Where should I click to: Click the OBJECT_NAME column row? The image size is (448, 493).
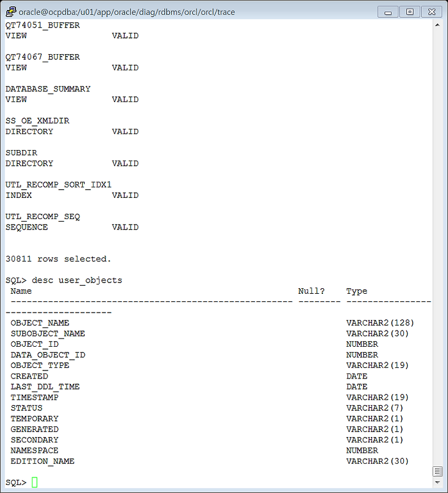(x=212, y=323)
